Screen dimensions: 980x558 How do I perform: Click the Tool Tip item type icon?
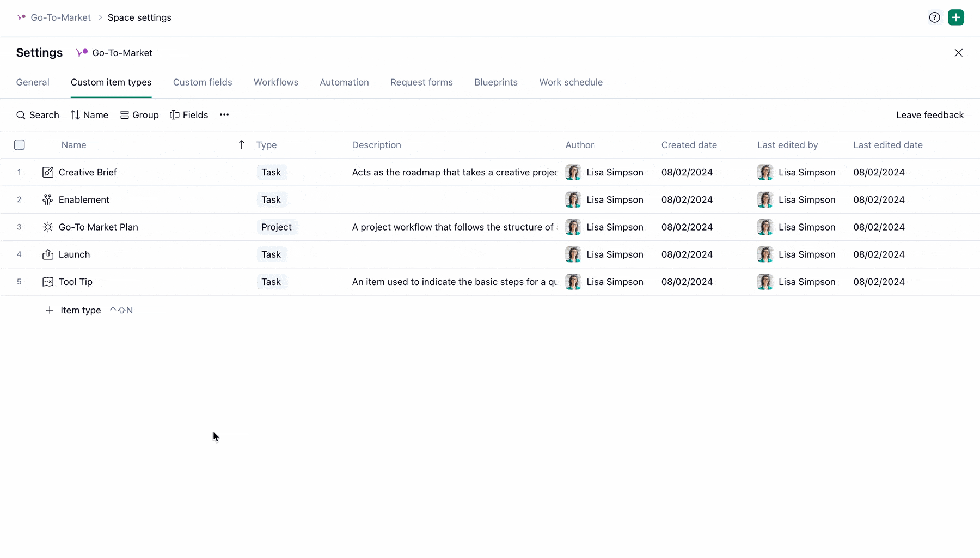click(x=48, y=282)
